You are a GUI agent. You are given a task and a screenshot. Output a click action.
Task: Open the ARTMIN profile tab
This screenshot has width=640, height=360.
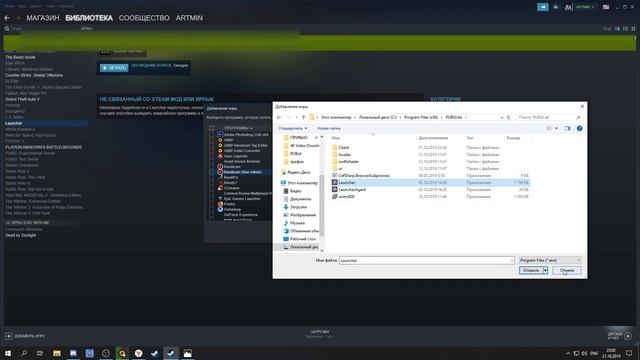coord(189,18)
